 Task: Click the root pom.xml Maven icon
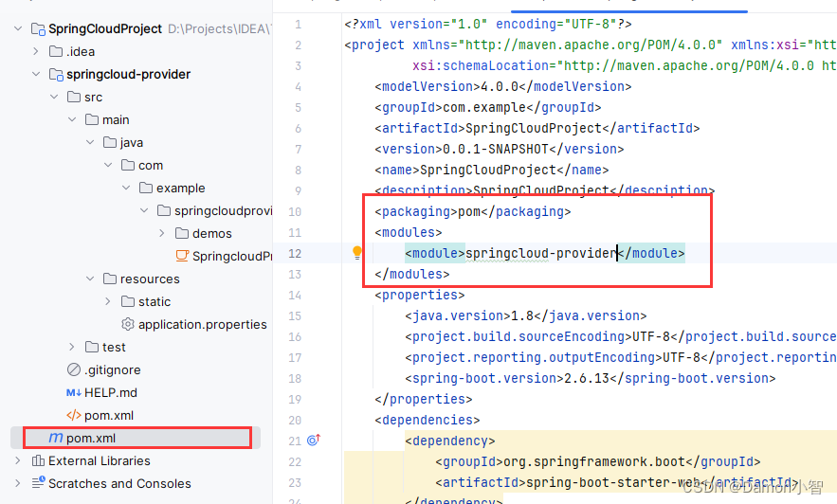click(56, 438)
